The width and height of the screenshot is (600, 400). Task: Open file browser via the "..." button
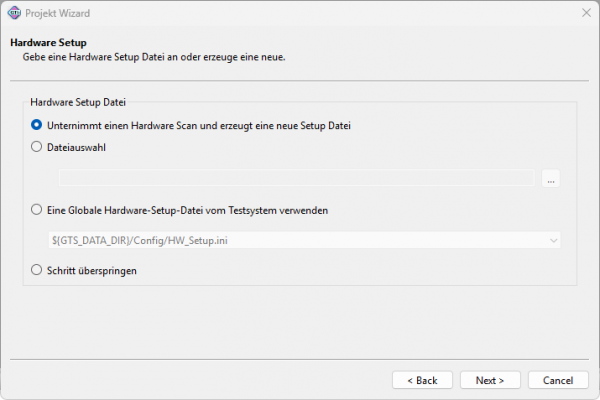click(x=550, y=178)
